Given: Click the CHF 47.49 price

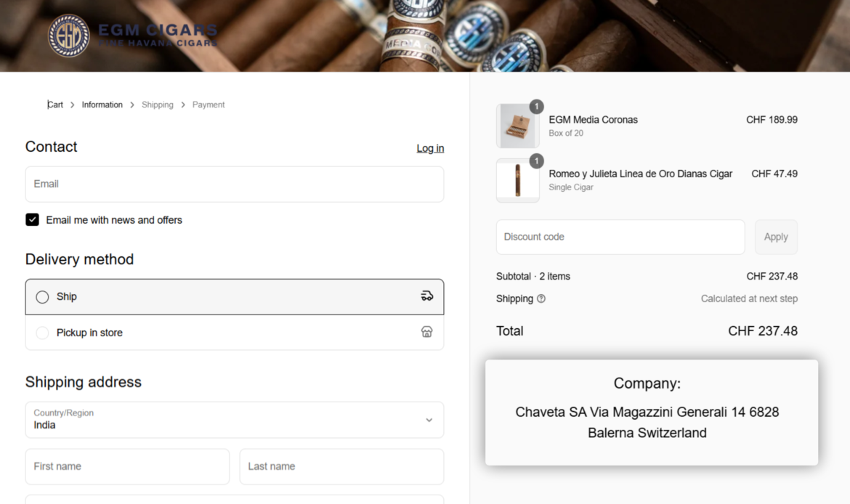Looking at the screenshot, I should pos(774,174).
